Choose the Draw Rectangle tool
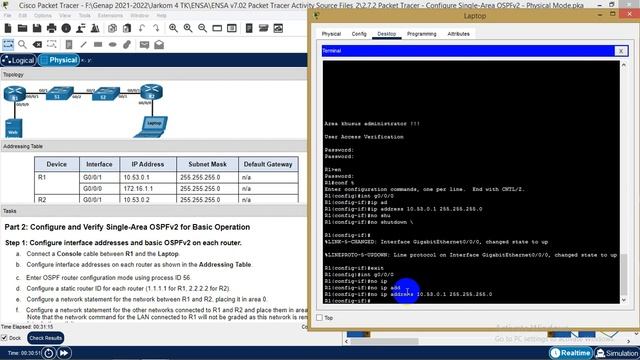Screen dimensions: 640x360 98,44
